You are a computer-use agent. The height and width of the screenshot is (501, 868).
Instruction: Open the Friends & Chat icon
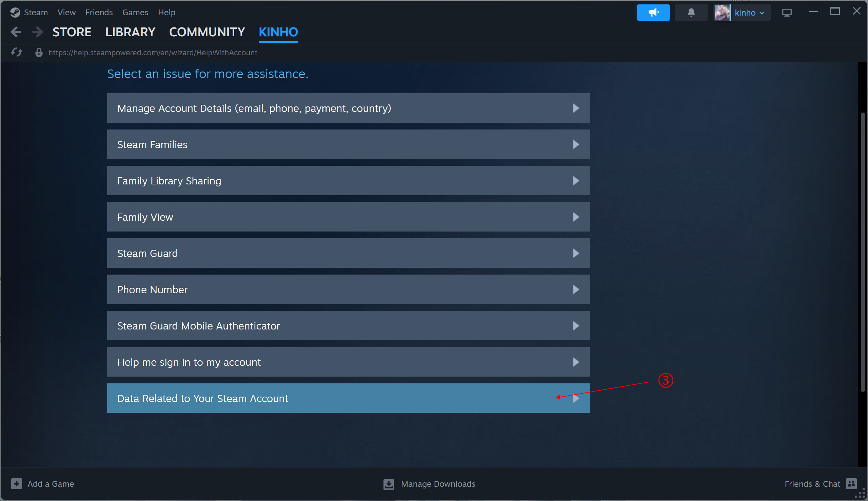coord(851,483)
